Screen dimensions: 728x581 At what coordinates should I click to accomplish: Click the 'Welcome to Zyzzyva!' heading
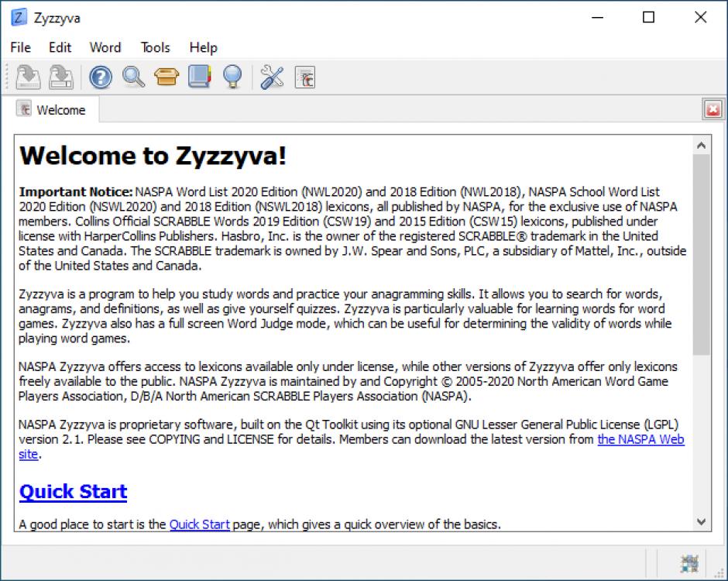coord(153,156)
